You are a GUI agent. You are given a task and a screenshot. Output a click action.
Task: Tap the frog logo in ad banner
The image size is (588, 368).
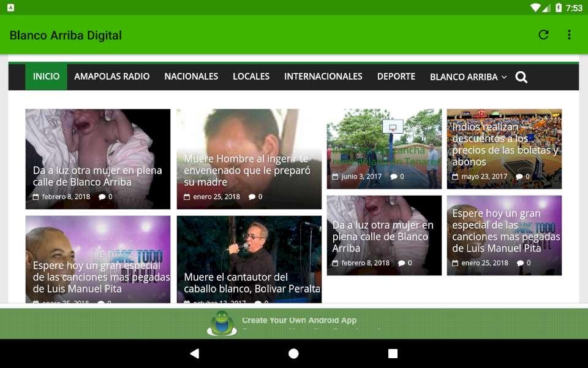222,323
